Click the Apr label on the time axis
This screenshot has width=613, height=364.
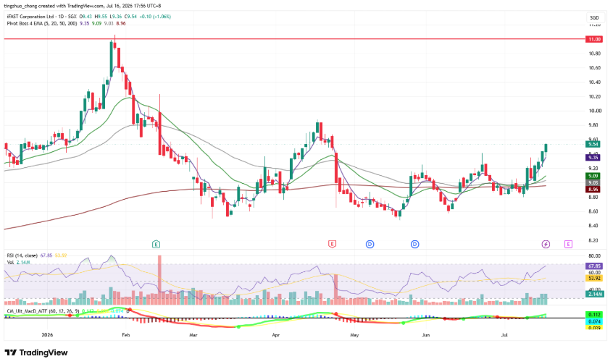276,335
